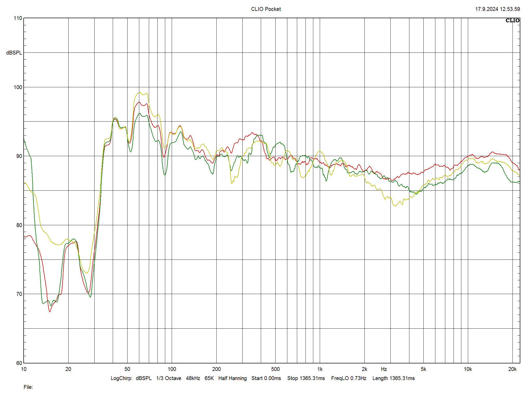Click the File: label
This screenshot has width=532, height=399.
point(28,387)
